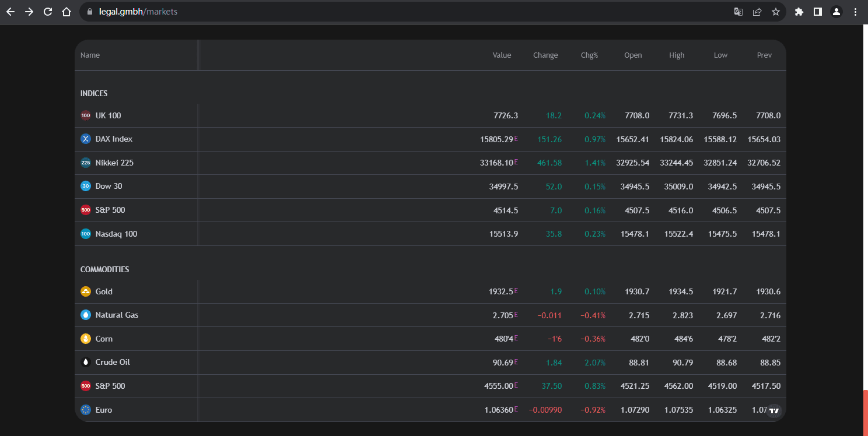Click the Euro flag icon
This screenshot has width=868, height=436.
click(x=86, y=410)
